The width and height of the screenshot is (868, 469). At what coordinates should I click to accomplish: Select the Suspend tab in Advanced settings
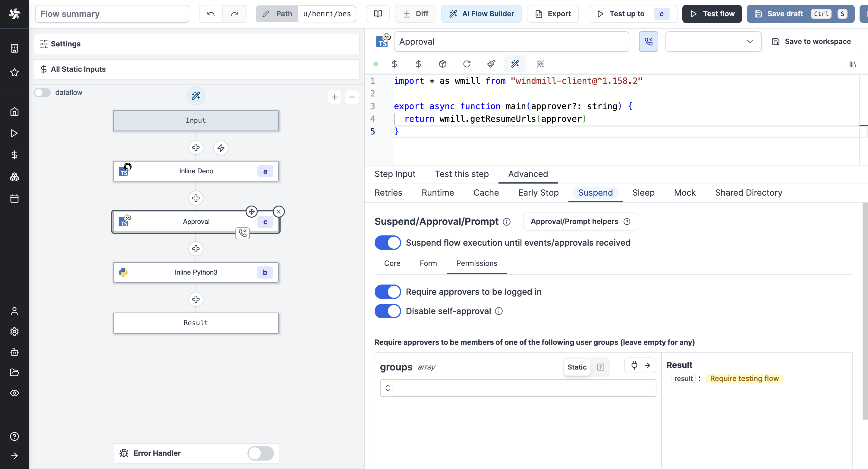coord(596,192)
